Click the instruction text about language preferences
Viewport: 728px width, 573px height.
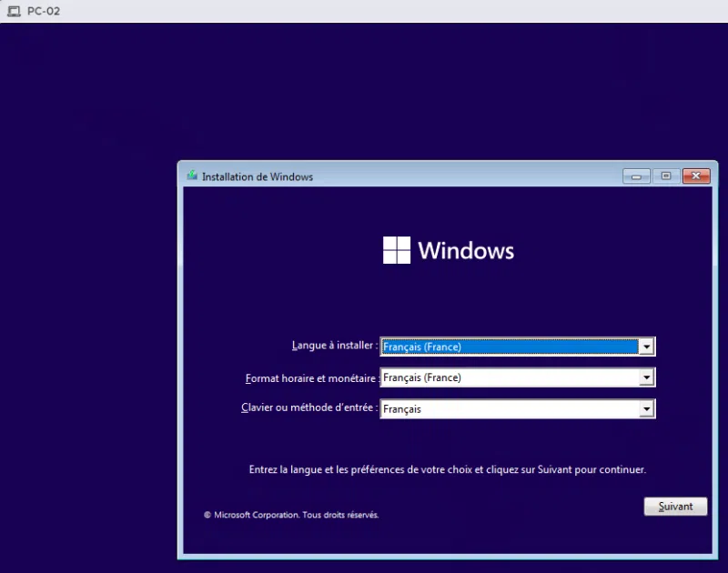point(446,468)
